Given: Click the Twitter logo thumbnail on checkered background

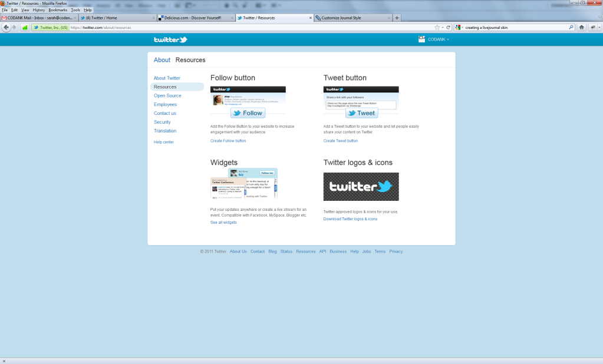Looking at the screenshot, I should coord(361,187).
